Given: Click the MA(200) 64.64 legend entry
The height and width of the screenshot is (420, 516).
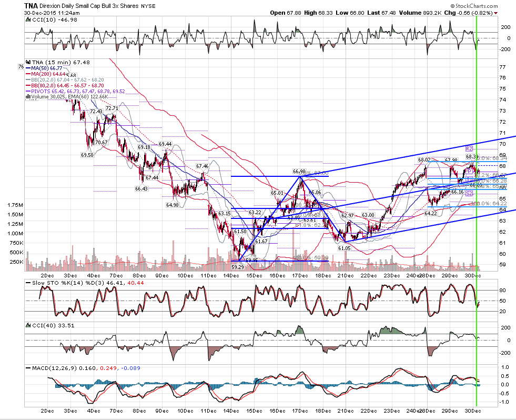Looking at the screenshot, I should (46, 74).
